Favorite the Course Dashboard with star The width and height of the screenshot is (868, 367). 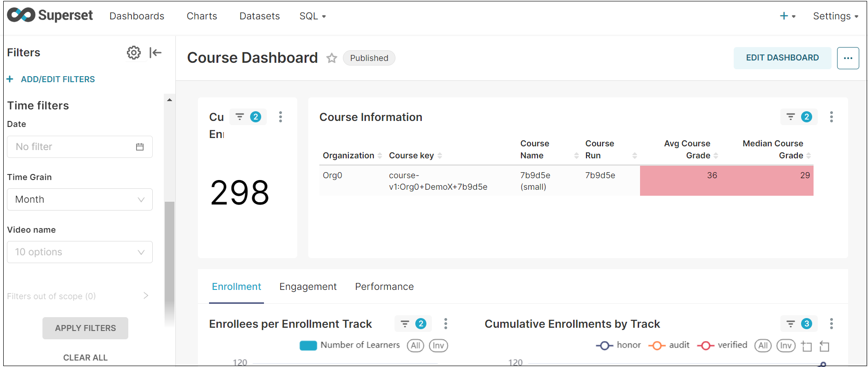click(x=331, y=58)
